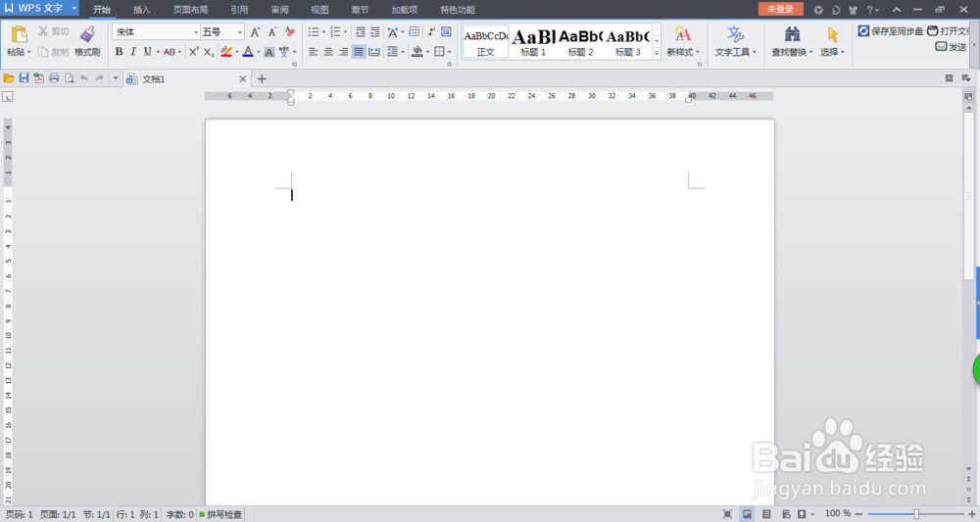This screenshot has width=980, height=522.
Task: Click the Paste (粘贴) clipboard icon
Action: (x=19, y=35)
